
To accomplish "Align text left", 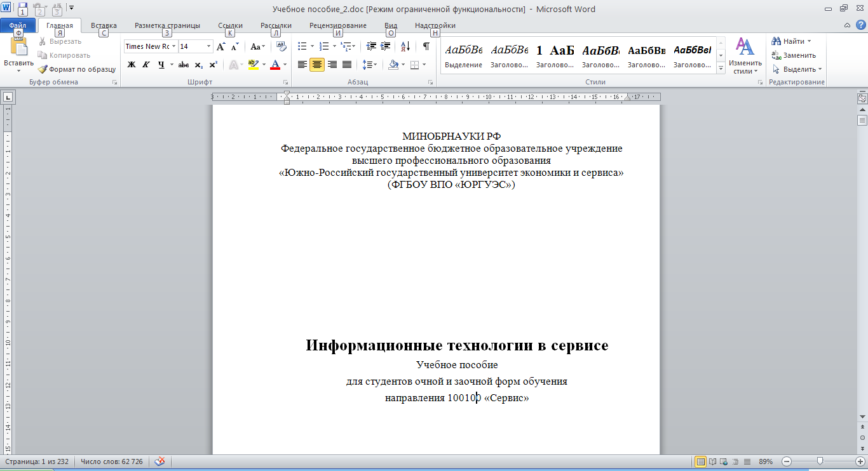I will click(302, 65).
